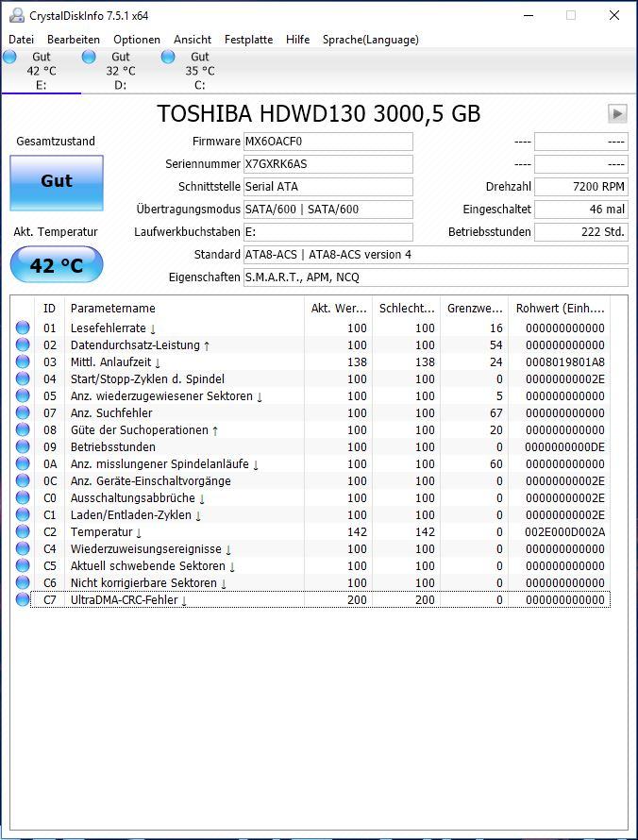Viewport: 638px width, 840px height.
Task: Click the Laufwerkbuchstaben field E:
Action: (x=328, y=232)
